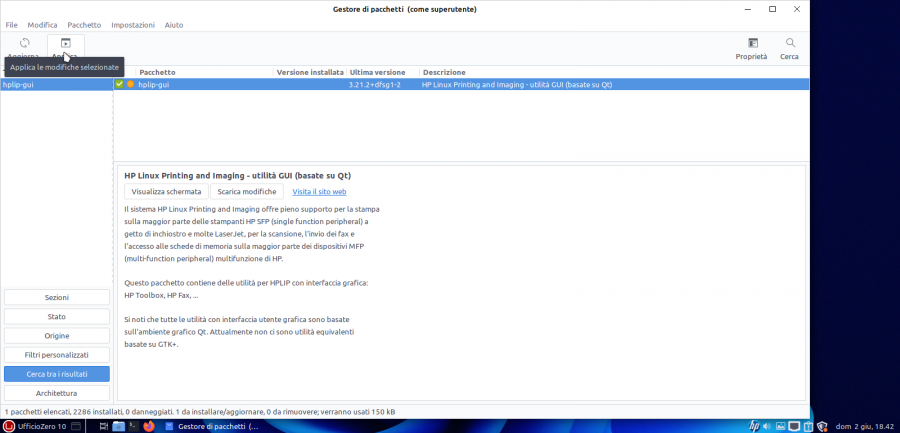The width and height of the screenshot is (900, 433).
Task: Click the HP tray icon in taskbar
Action: point(753,425)
